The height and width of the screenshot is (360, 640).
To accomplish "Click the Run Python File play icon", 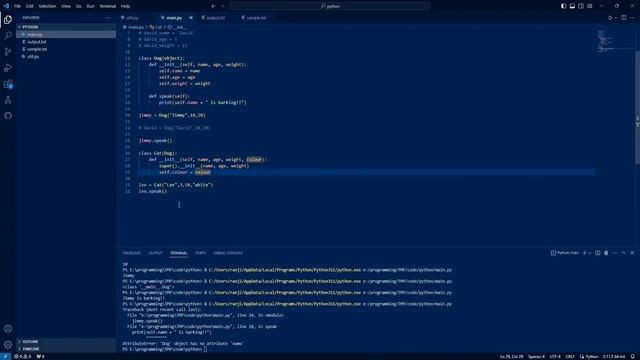I will (x=610, y=18).
